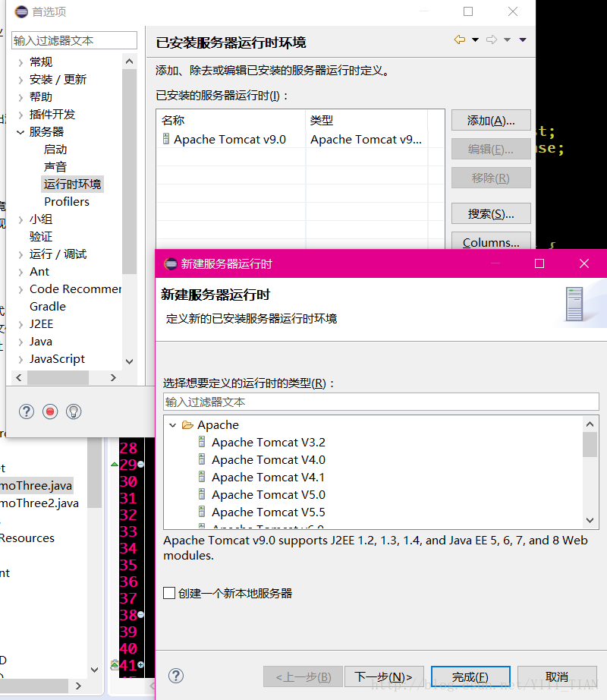Click the Preferences help question mark icon
Viewport: 607px width, 700px height.
27,411
